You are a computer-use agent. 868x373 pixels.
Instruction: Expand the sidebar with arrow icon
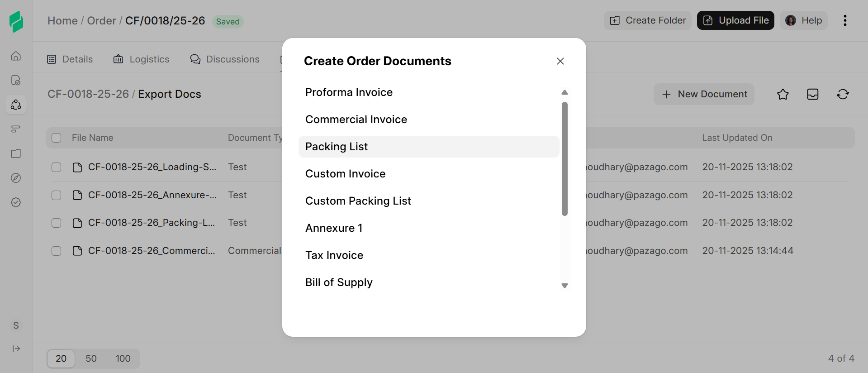click(x=16, y=349)
